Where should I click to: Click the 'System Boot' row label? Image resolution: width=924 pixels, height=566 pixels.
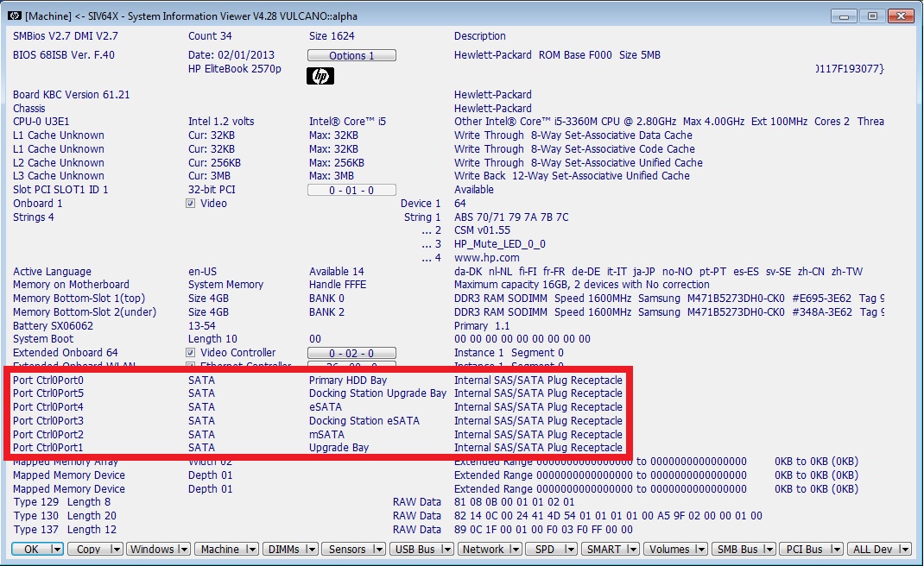pyautogui.click(x=43, y=339)
